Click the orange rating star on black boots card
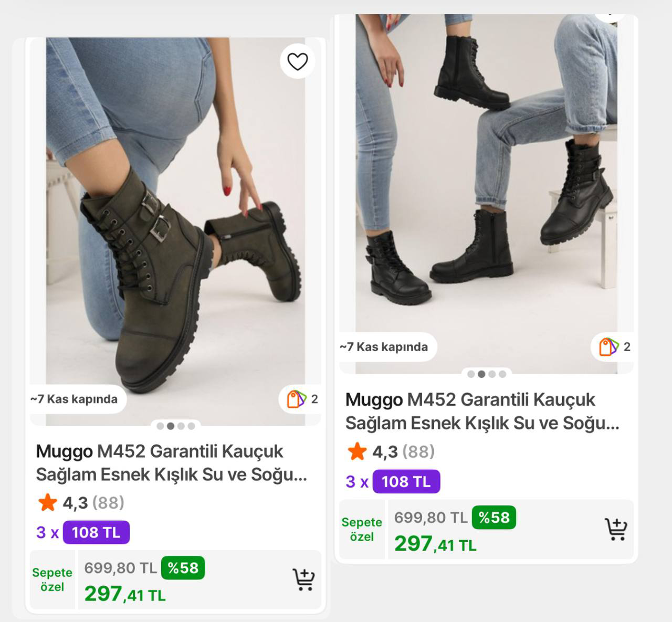This screenshot has width=672, height=622. pyautogui.click(x=357, y=451)
